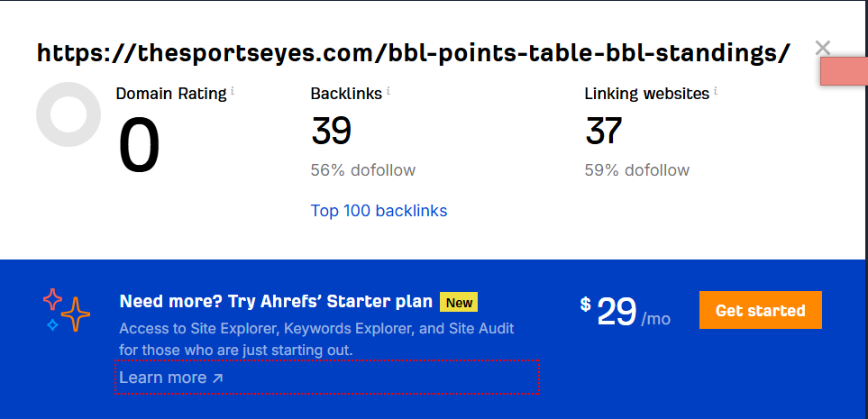Viewport: 868px width, 419px height.
Task: Follow the Learn more link
Action: [170, 378]
